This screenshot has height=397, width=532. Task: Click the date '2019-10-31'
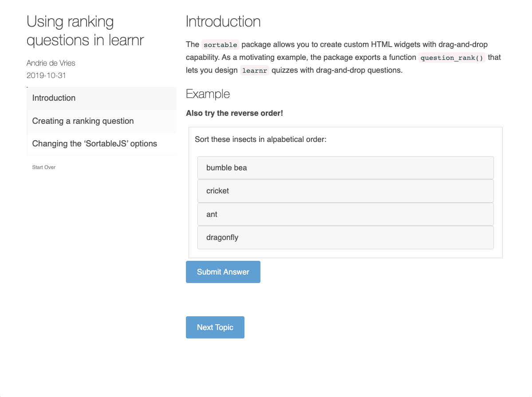pyautogui.click(x=46, y=75)
